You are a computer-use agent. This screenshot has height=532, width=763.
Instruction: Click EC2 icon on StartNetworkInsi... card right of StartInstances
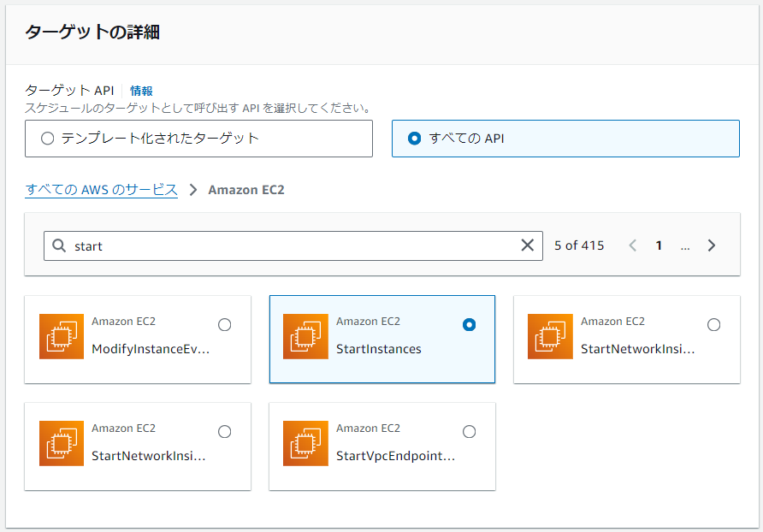click(550, 336)
